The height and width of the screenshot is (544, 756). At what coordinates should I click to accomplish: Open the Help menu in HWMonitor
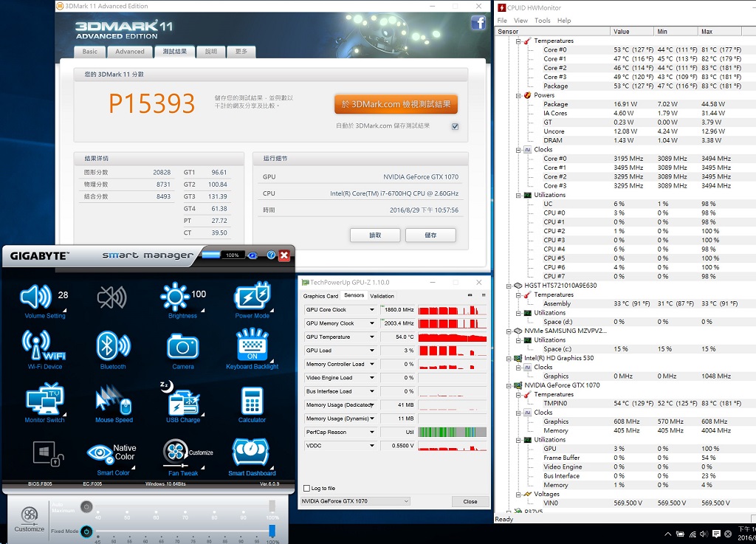tap(564, 21)
